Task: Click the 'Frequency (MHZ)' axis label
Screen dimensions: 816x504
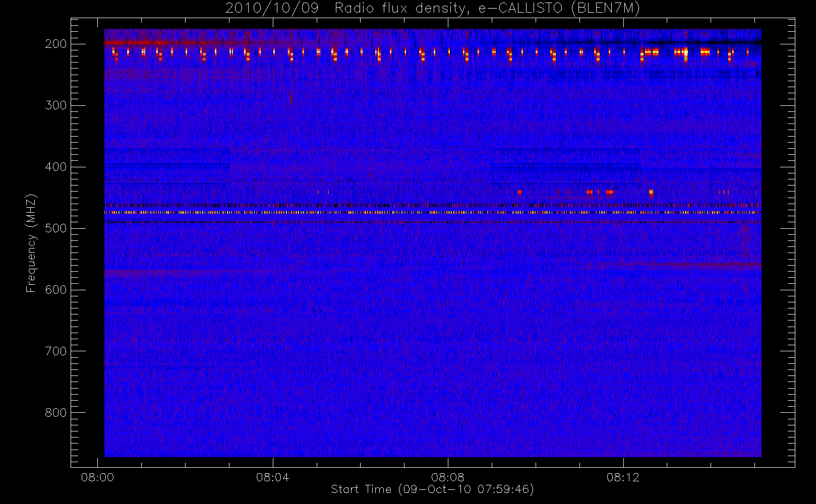Action: point(31,243)
